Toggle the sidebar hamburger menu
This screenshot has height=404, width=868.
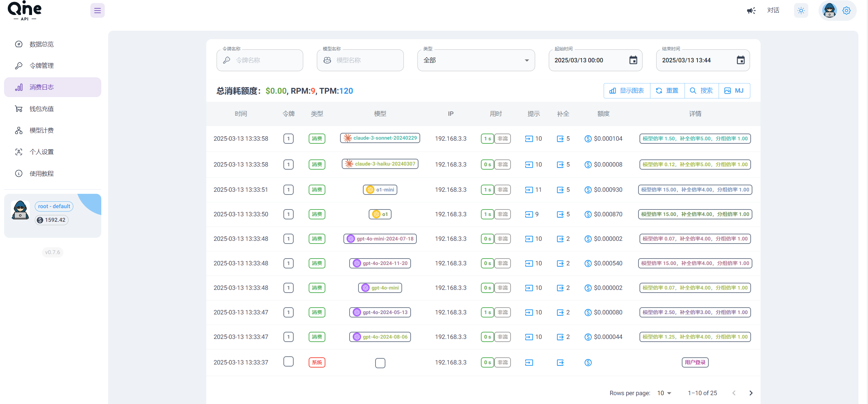tap(97, 11)
